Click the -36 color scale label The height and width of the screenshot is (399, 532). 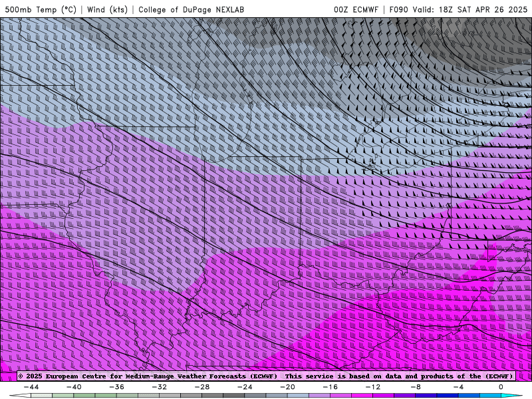click(x=116, y=387)
